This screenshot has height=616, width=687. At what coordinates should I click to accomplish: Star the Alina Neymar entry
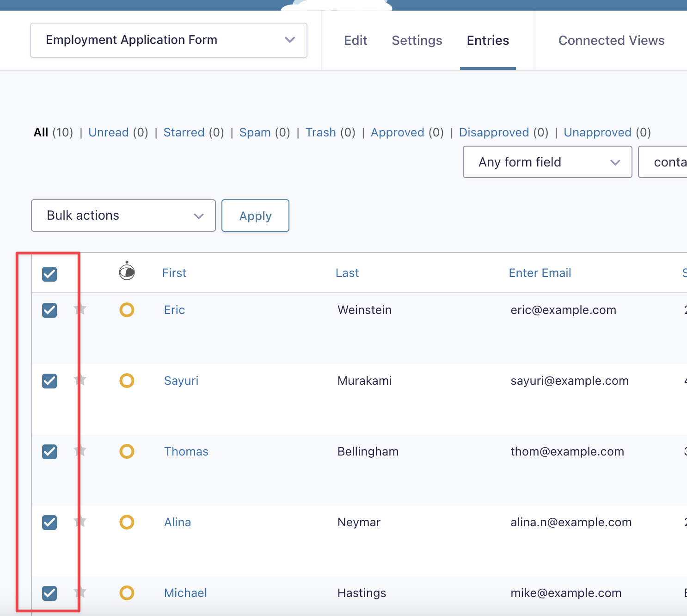[80, 521]
